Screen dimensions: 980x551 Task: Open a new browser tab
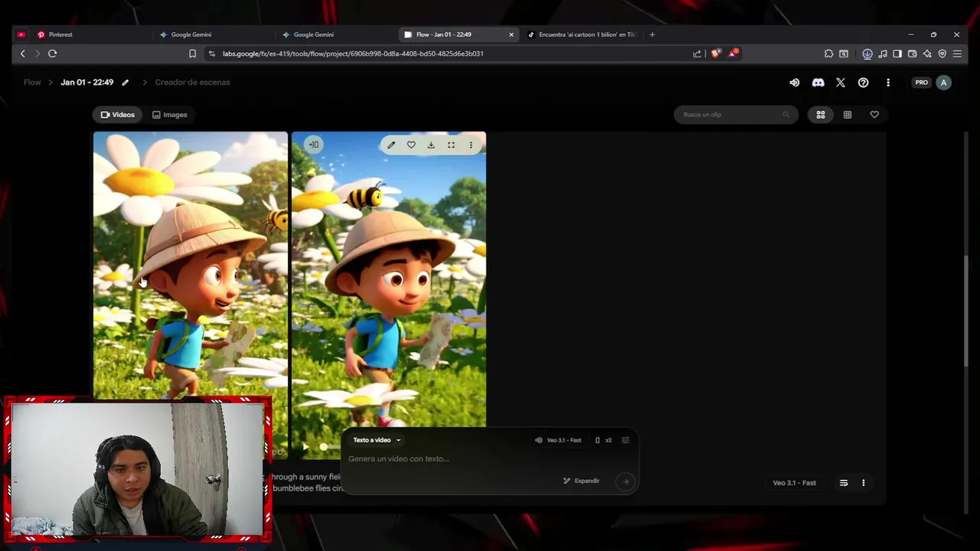pos(652,34)
